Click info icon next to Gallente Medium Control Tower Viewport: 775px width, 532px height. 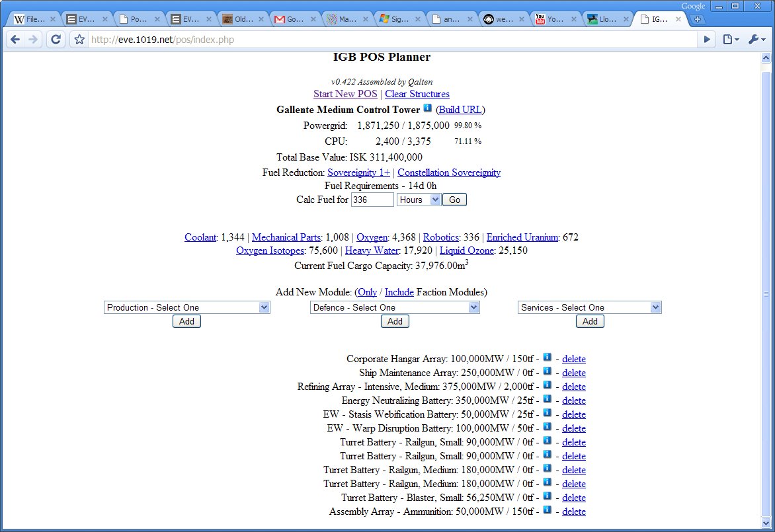(x=428, y=108)
